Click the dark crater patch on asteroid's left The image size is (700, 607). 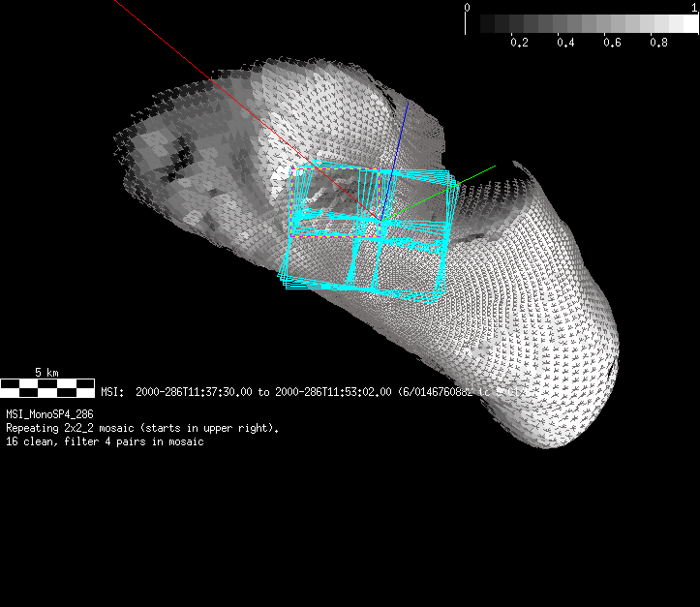point(178,154)
